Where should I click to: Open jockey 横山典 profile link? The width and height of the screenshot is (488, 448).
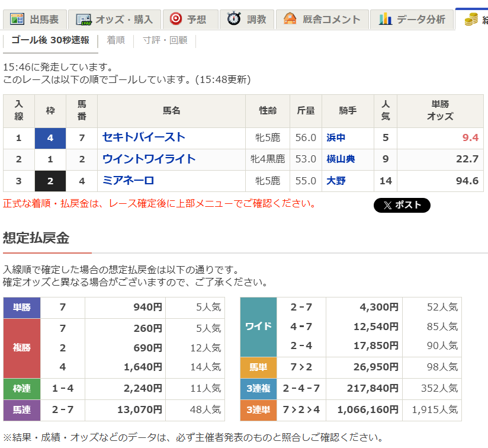coord(341,159)
